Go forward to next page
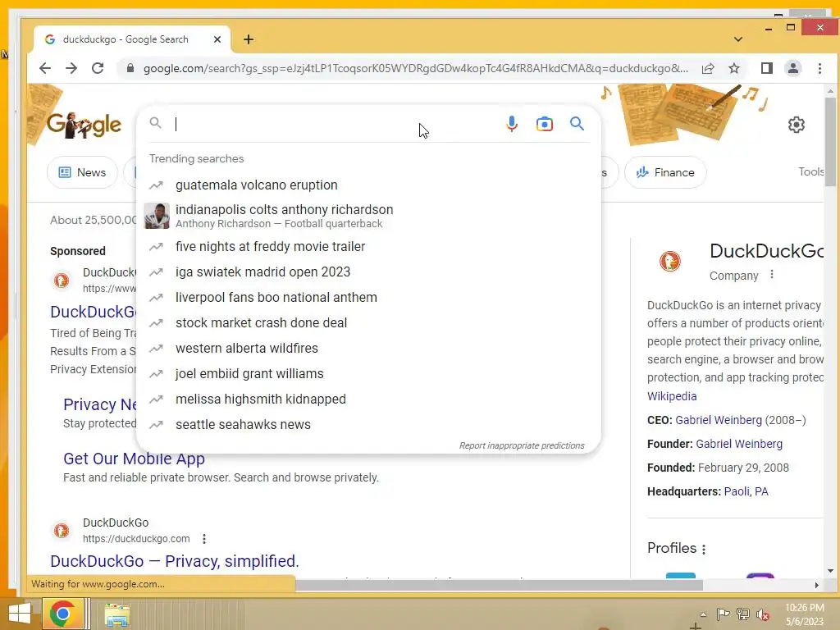This screenshot has width=840, height=630. [x=71, y=68]
